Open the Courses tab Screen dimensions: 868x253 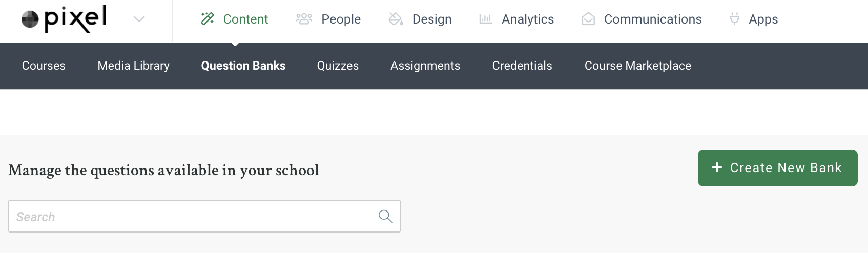coord(44,66)
